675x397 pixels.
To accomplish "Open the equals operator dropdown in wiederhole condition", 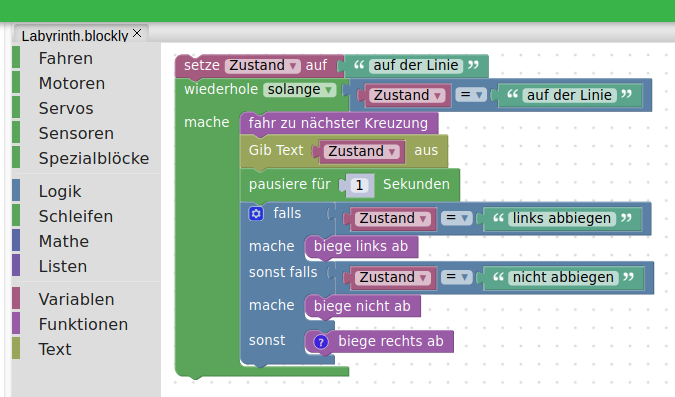I will pos(471,94).
